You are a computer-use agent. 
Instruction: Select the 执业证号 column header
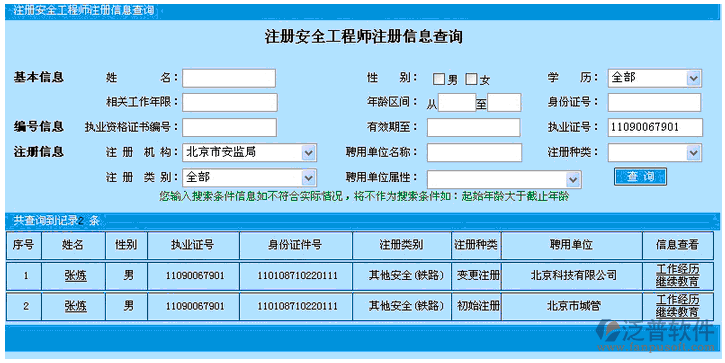point(193,245)
